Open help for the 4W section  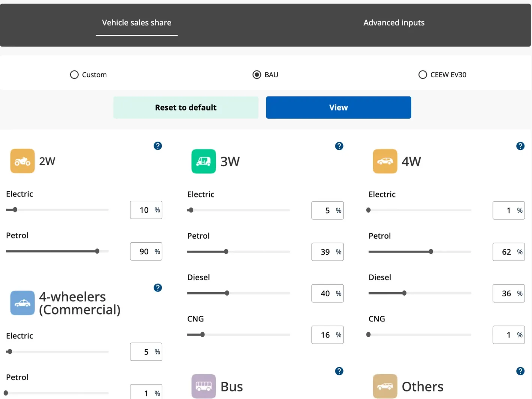[520, 146]
